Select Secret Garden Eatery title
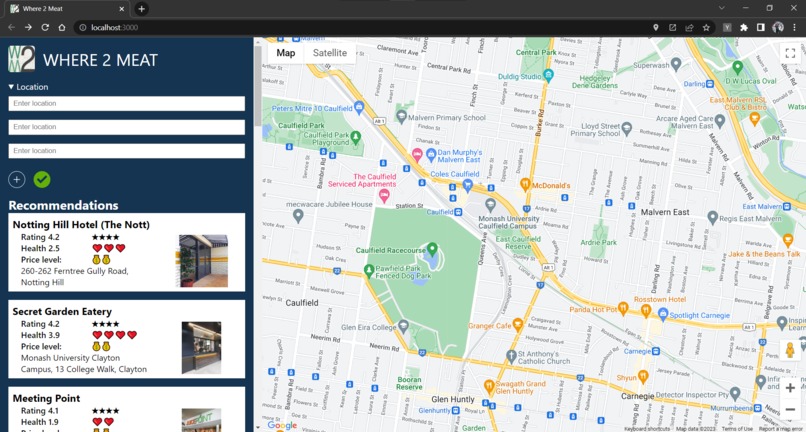 62,312
